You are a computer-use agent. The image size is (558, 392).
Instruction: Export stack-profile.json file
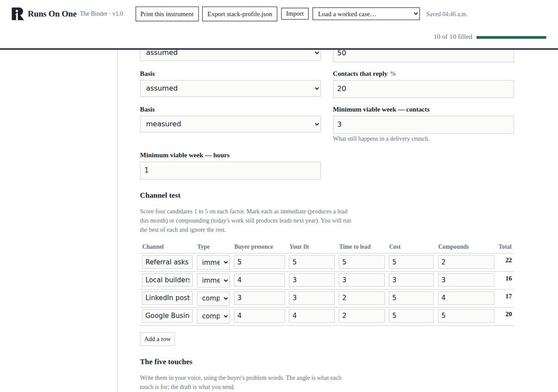pos(240,14)
